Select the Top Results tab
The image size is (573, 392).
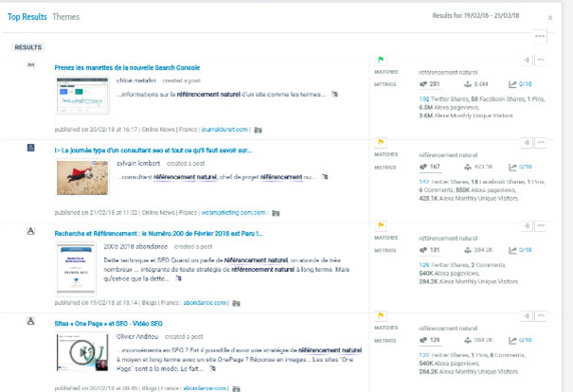(x=27, y=17)
